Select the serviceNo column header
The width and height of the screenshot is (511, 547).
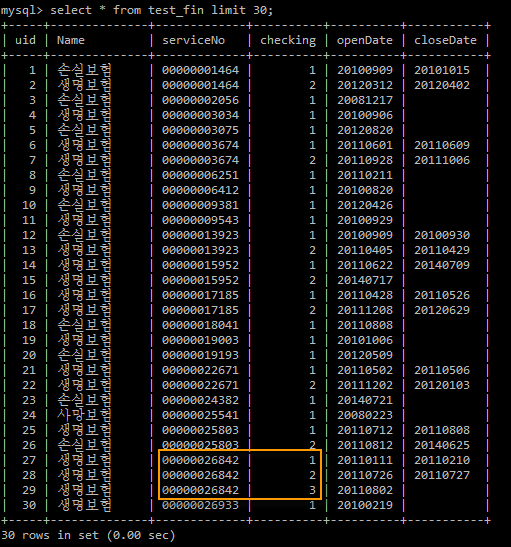pyautogui.click(x=194, y=40)
